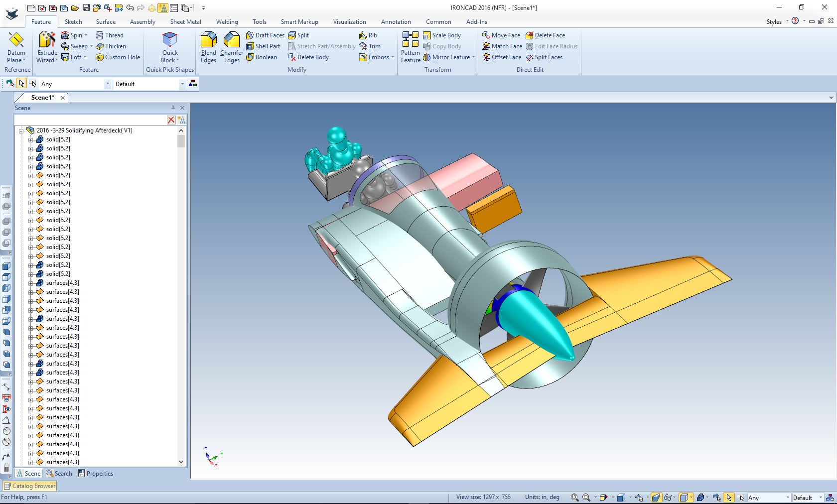Toggle the selection arrow tool in filter bar
Viewport: 837px width, 504px height.
point(21,84)
